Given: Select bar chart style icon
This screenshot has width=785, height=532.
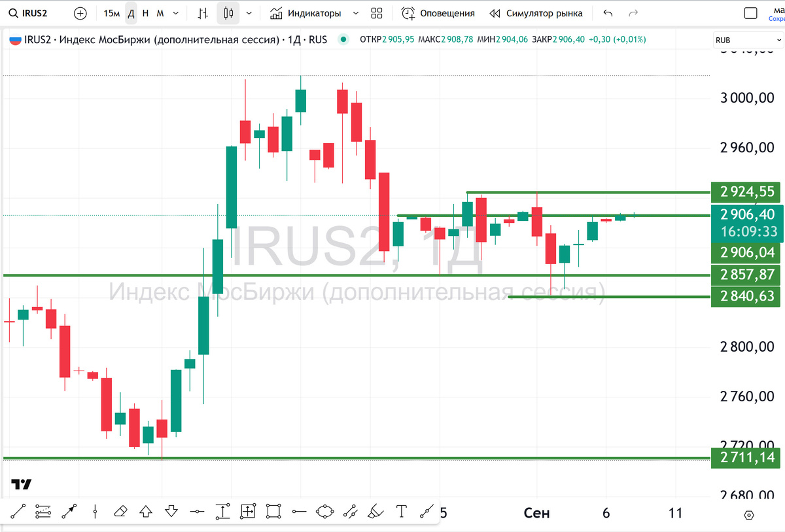Looking at the screenshot, I should click(203, 13).
